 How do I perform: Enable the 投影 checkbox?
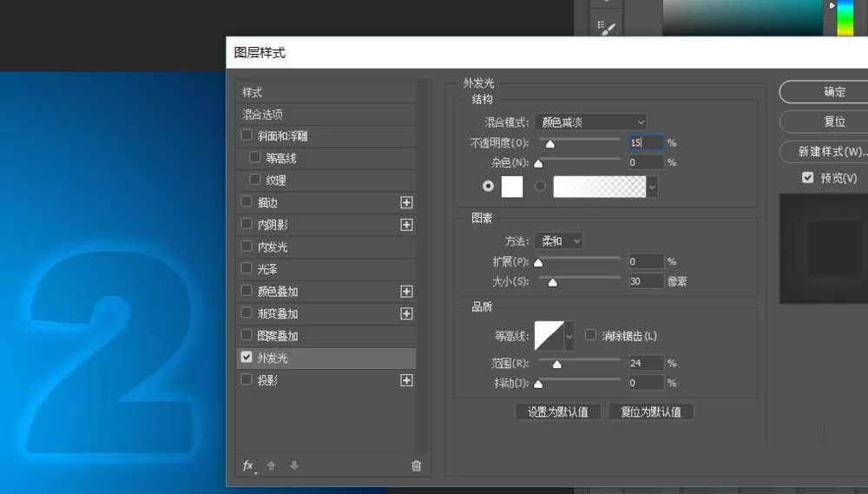coord(247,379)
